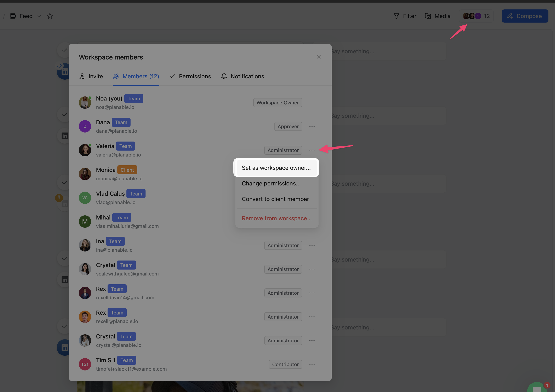Viewport: 555px width, 392px height.
Task: Open the Filter funnel icon
Action: [x=396, y=16]
